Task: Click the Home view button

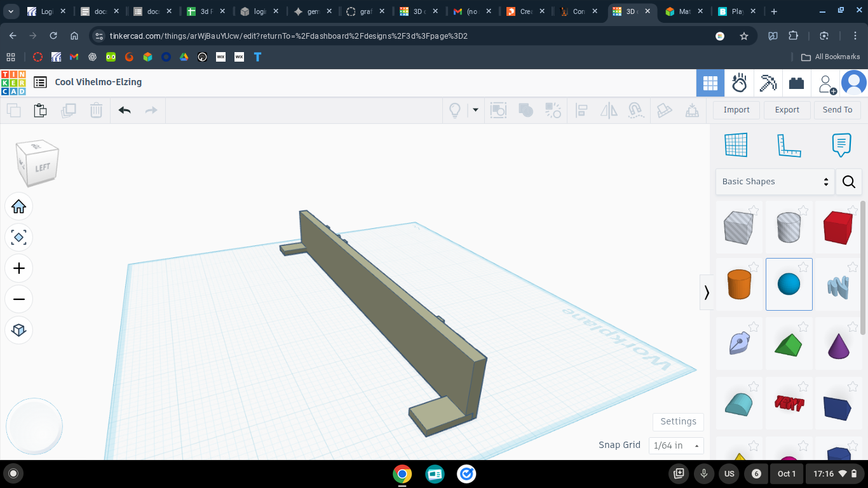Action: tap(19, 207)
